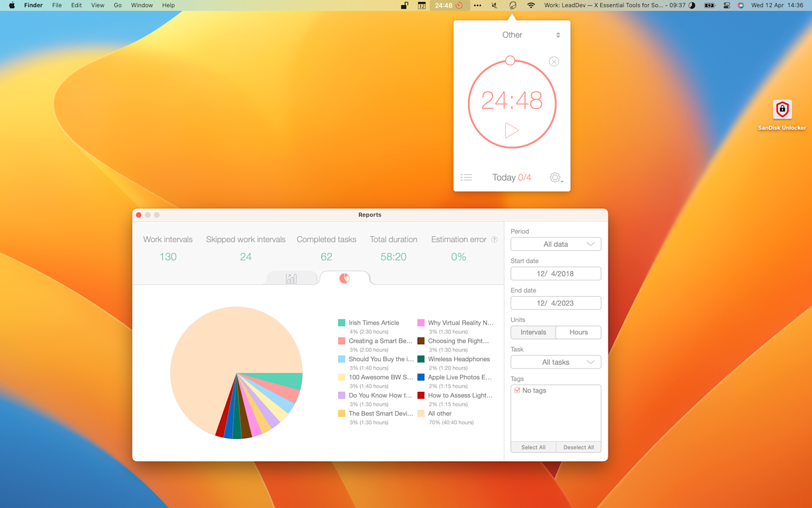Select the Hours units option

point(578,332)
